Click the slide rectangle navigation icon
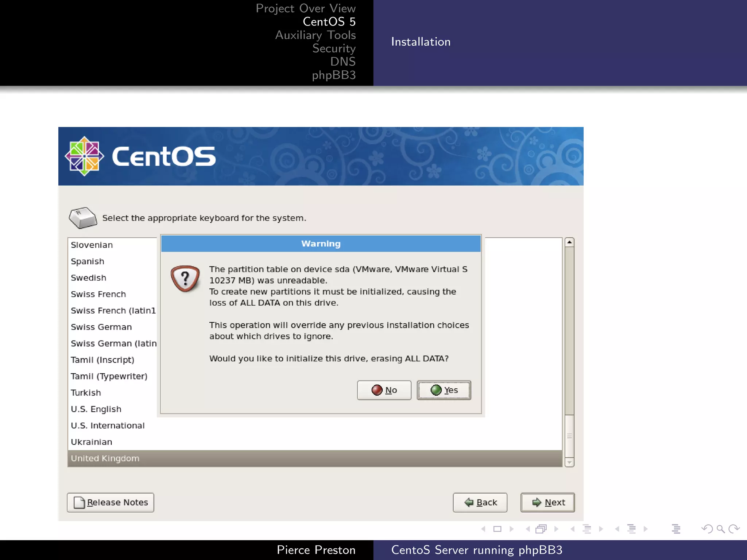This screenshot has width=747, height=560. [498, 529]
